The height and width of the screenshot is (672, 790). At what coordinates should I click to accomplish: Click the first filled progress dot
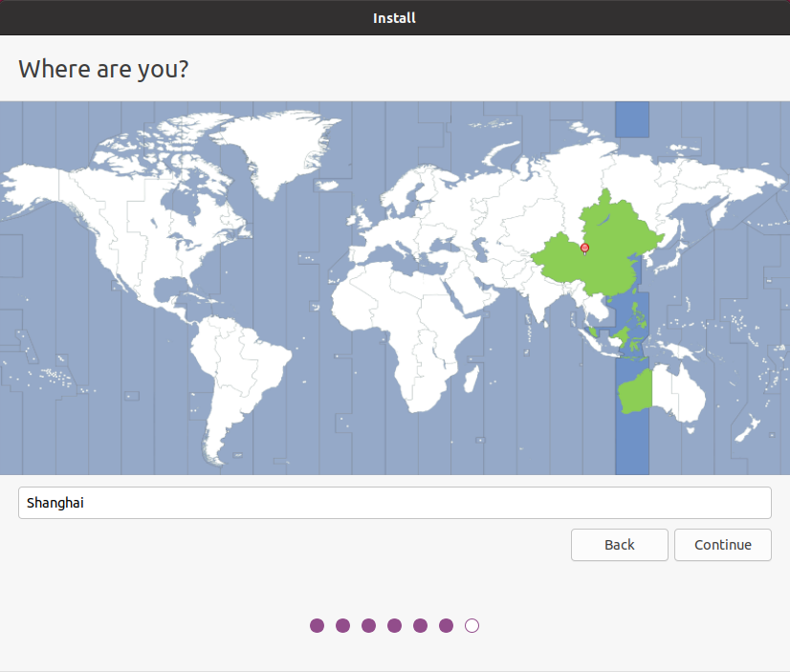[317, 626]
